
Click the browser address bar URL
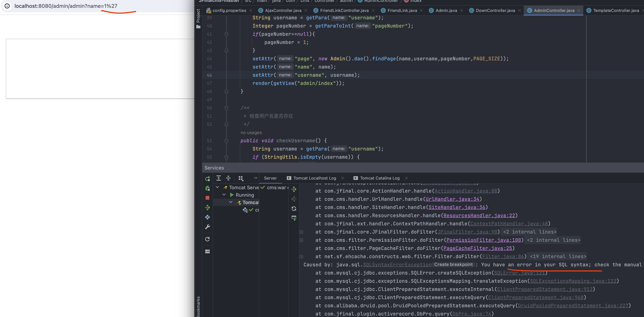tap(66, 6)
